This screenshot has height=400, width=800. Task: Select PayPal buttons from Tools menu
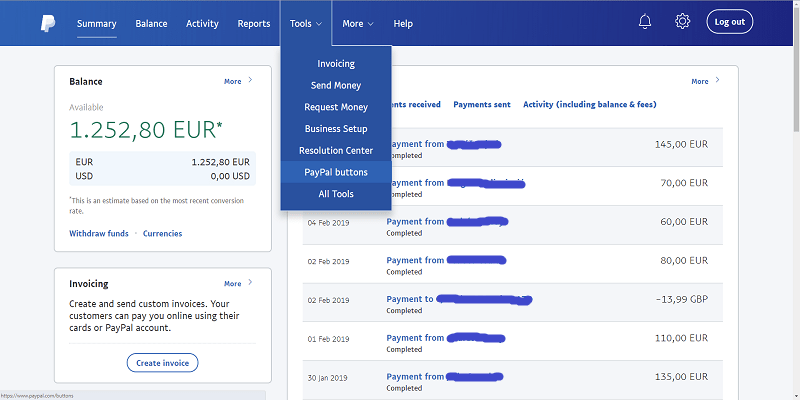[x=336, y=172]
